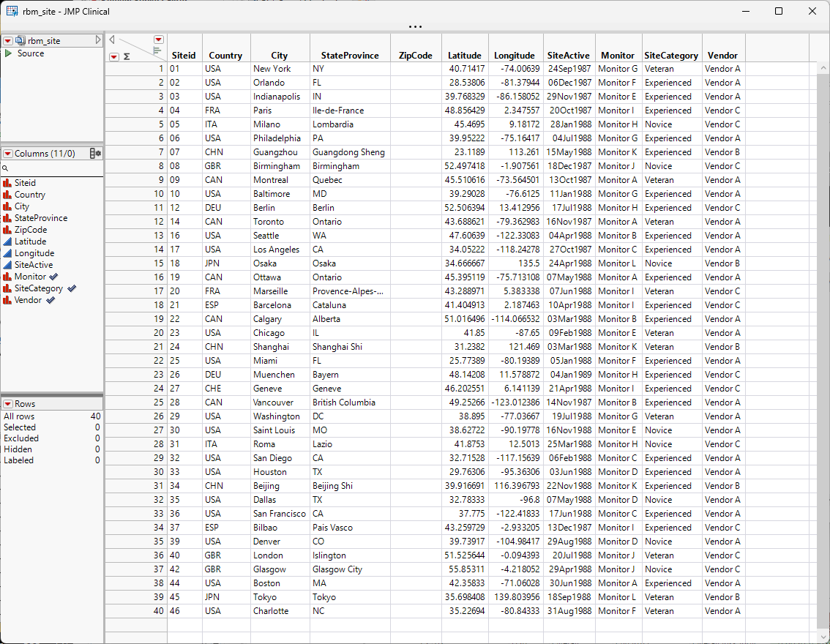Click the data table icon beside rbm_site
Screen dimensions: 830x644
coord(20,41)
